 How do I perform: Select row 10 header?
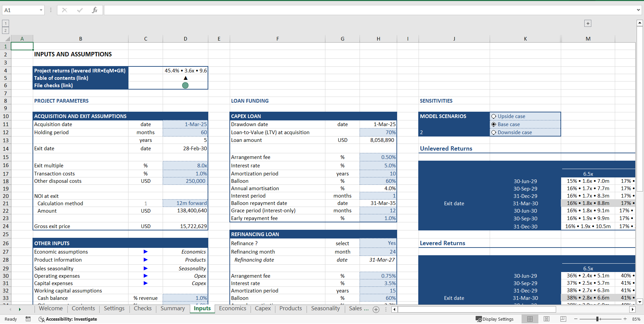5,116
